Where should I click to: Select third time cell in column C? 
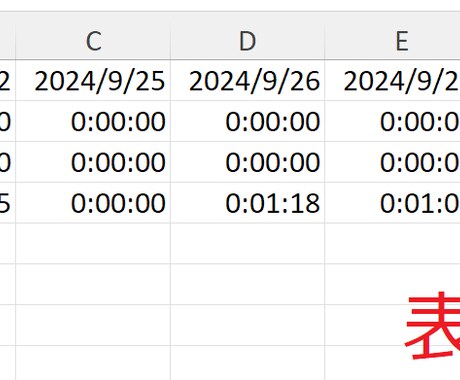pyautogui.click(x=93, y=203)
